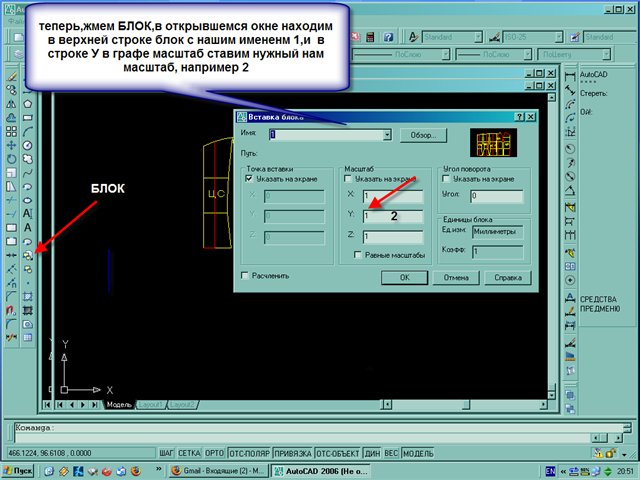Screen dimensions: 640x480
Task: Click the Отмена cancel button
Action: click(x=456, y=277)
